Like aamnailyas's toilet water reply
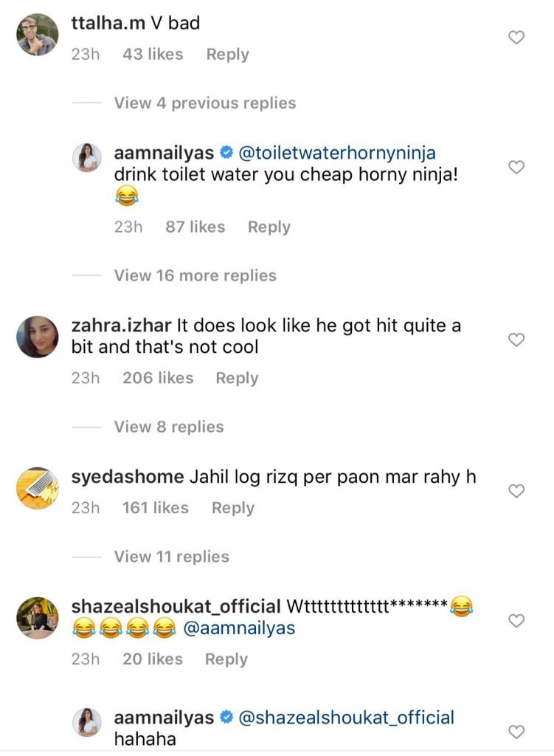The image size is (554, 756). coord(517,167)
